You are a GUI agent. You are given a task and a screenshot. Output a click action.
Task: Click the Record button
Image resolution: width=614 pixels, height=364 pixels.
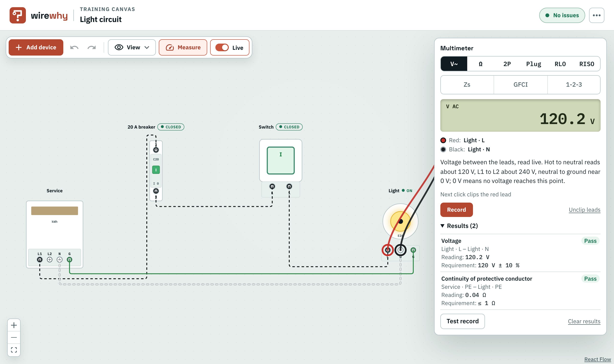click(x=456, y=210)
